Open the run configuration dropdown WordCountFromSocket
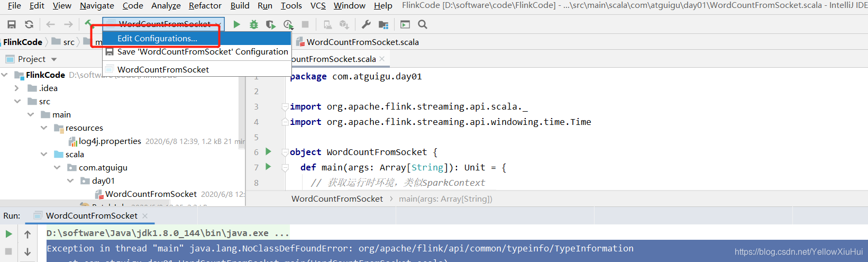Screen dimensions: 868x262 (163, 24)
